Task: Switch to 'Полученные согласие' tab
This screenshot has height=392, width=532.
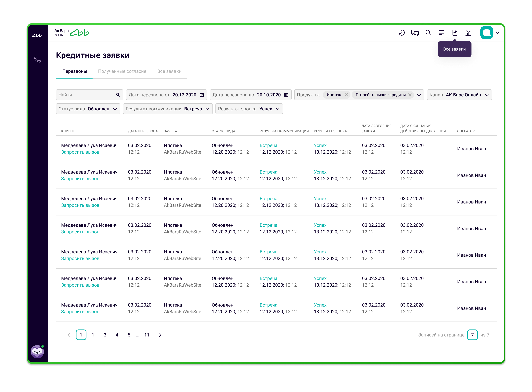Action: coord(122,71)
